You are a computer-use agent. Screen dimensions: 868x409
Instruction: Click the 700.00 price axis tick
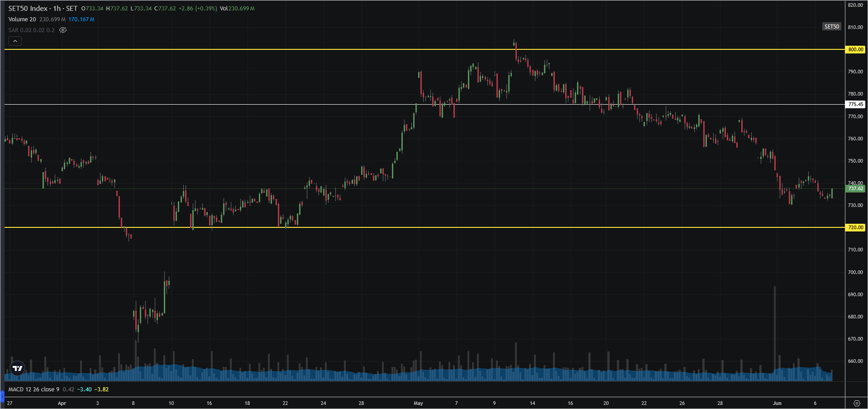pos(855,272)
